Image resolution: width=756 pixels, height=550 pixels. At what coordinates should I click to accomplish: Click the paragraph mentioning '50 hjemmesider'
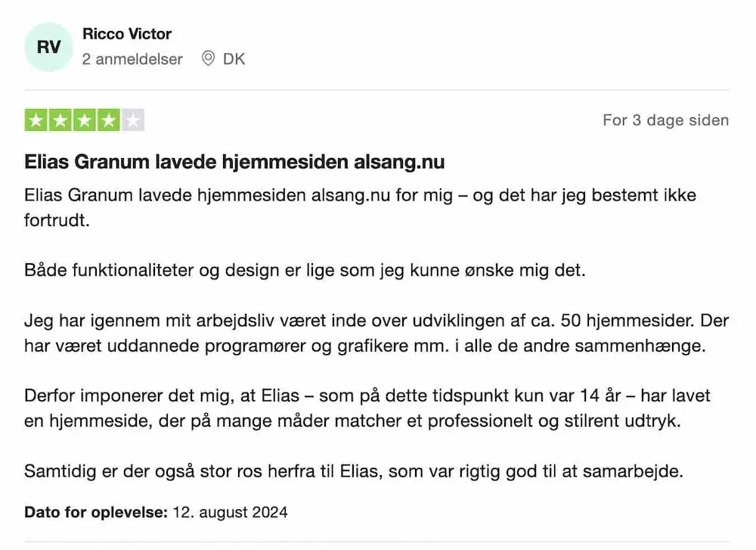tap(376, 333)
